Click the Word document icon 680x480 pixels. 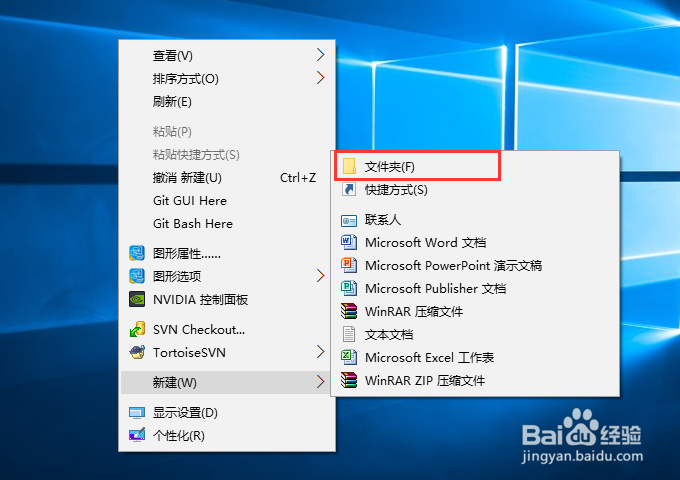[x=349, y=242]
